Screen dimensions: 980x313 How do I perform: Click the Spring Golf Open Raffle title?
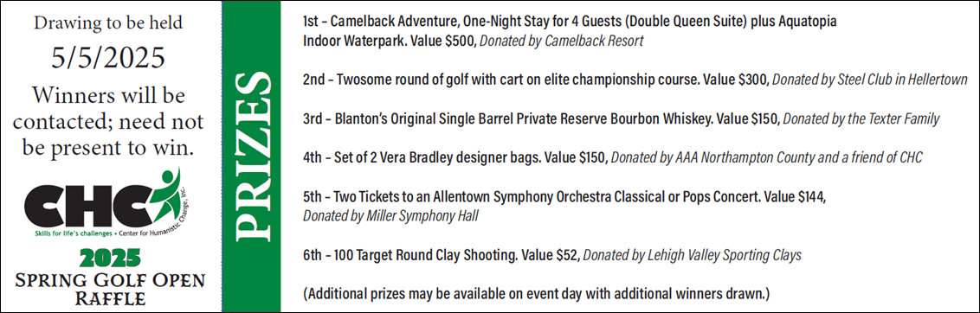tap(110, 290)
